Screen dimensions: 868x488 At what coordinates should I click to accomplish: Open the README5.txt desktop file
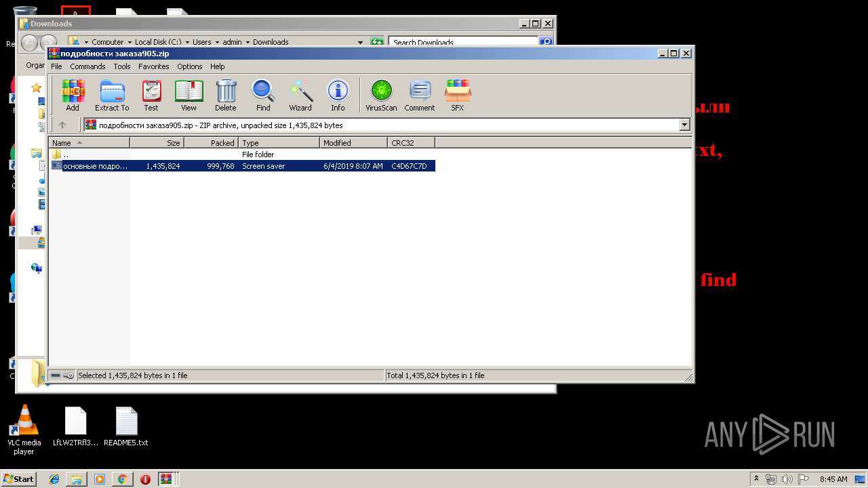point(126,427)
